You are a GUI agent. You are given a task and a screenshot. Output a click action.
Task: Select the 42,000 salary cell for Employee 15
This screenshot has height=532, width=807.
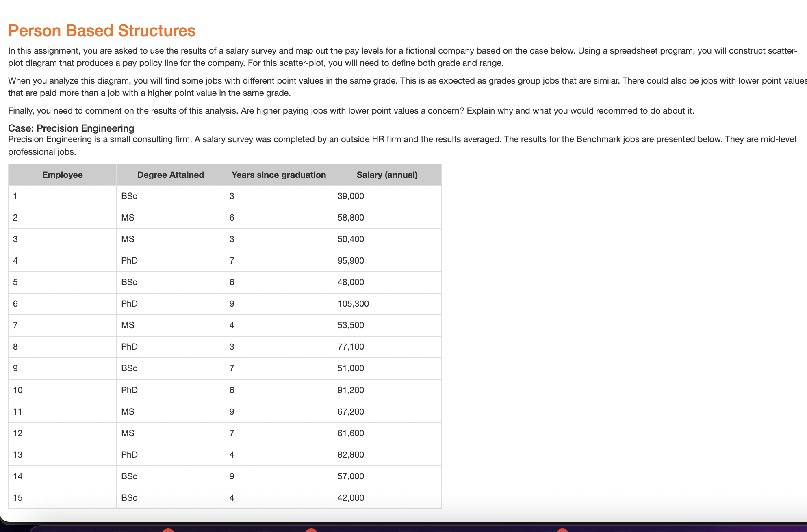pyautogui.click(x=351, y=497)
